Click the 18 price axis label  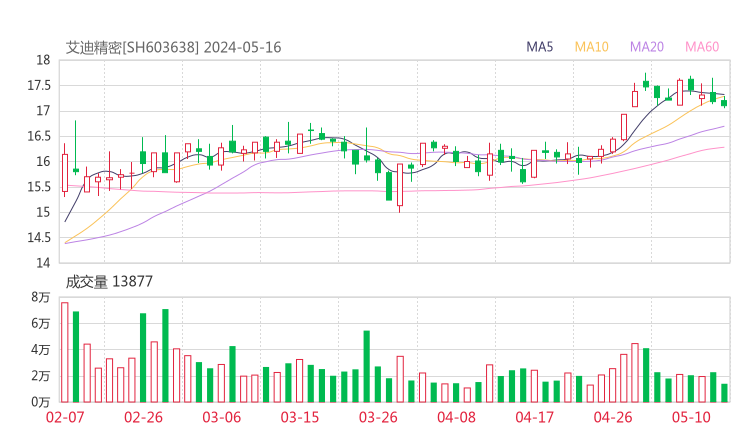[43, 60]
